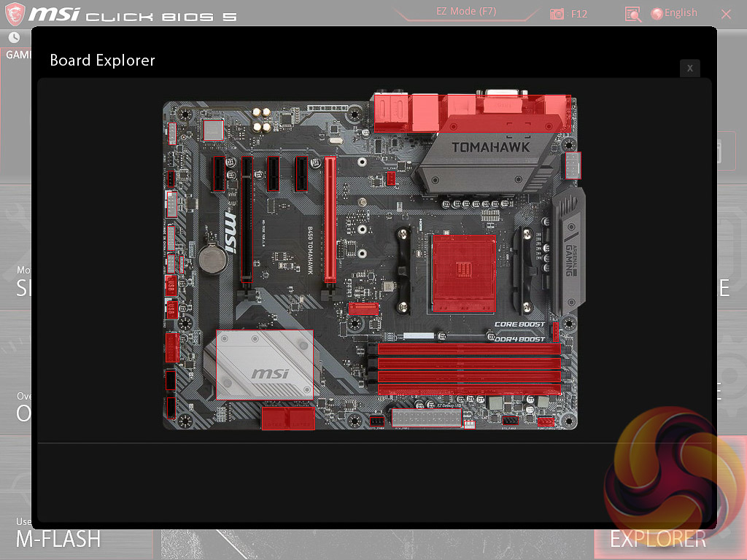Select the 8-pin CPU power connector

(x=573, y=166)
